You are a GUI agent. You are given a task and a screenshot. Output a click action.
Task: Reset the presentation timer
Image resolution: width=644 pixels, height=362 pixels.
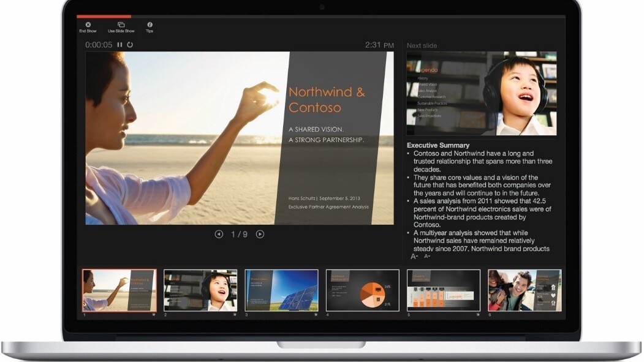(130, 44)
